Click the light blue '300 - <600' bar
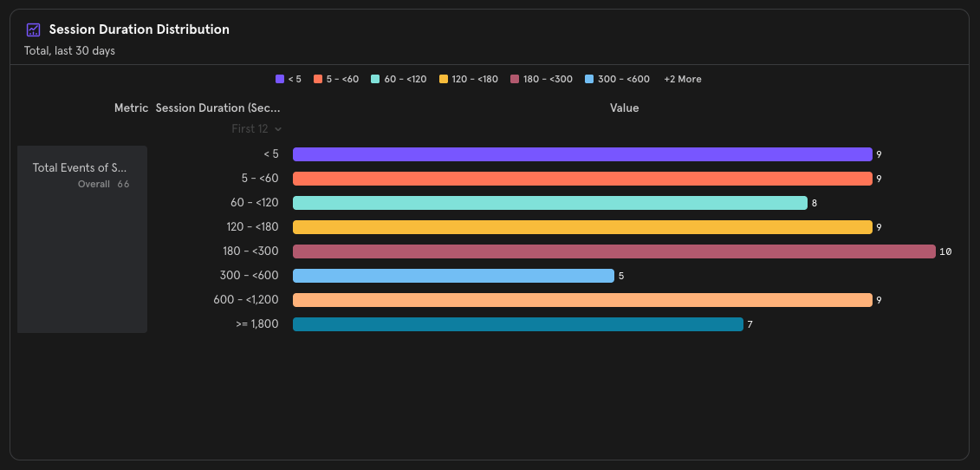980x470 pixels. (453, 276)
